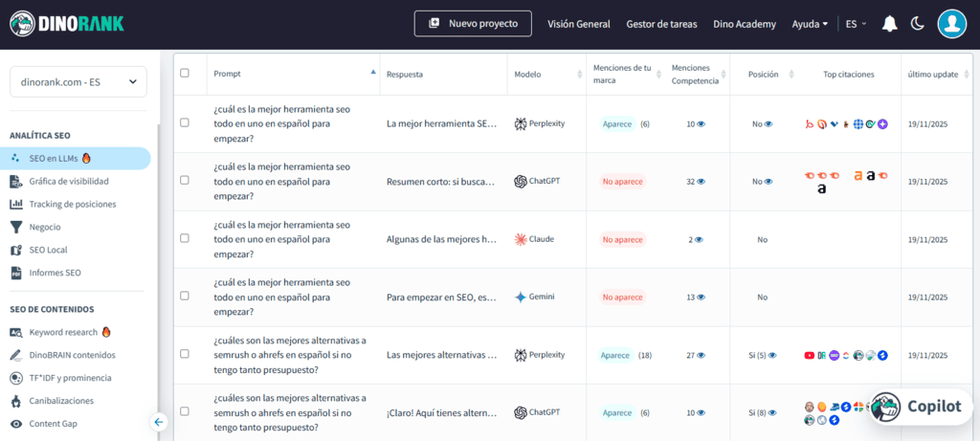Click the Claude logo icon
Image resolution: width=980 pixels, height=441 pixels.
click(x=520, y=239)
